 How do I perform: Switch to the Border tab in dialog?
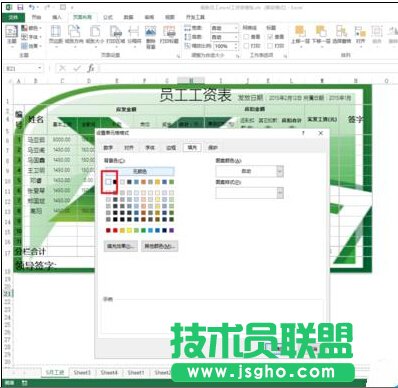(171, 147)
